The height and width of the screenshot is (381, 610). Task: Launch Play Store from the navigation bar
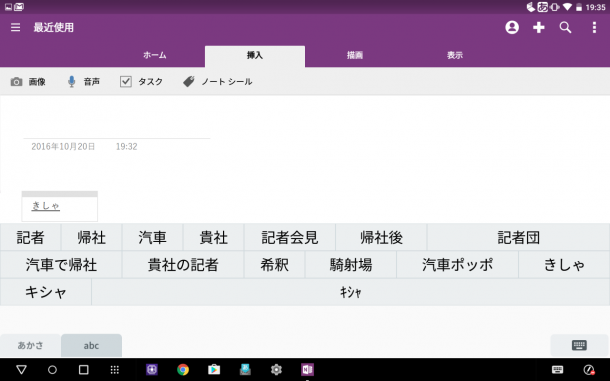(x=214, y=370)
